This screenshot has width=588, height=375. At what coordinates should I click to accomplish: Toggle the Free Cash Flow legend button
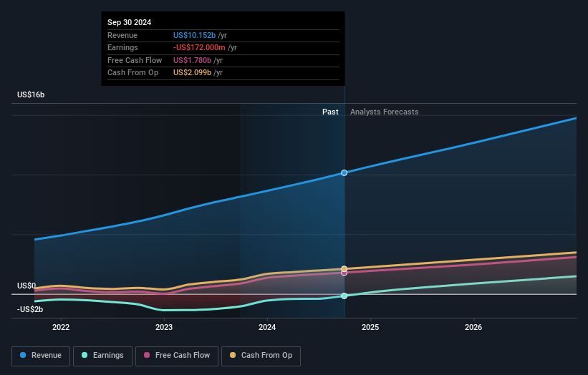[177, 356]
